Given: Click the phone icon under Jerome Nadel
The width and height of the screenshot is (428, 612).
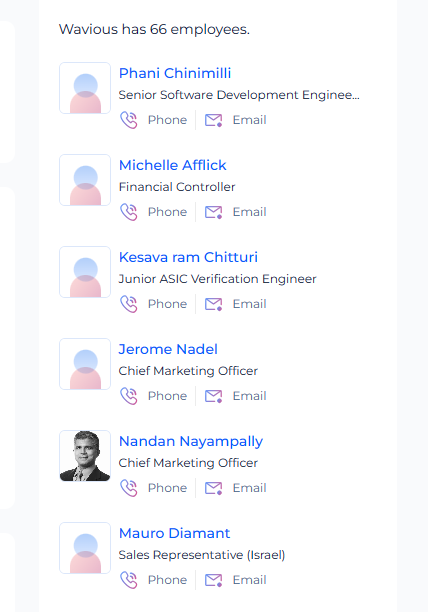Looking at the screenshot, I should point(129,396).
